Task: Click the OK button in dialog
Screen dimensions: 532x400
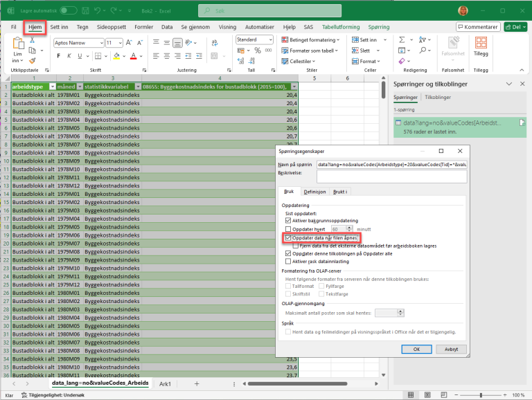Action: coord(417,349)
